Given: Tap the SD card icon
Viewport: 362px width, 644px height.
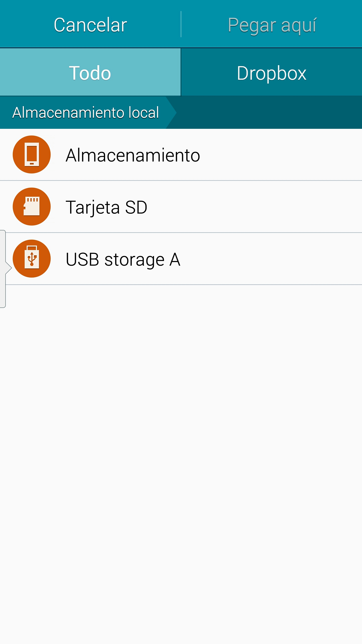Looking at the screenshot, I should [32, 207].
